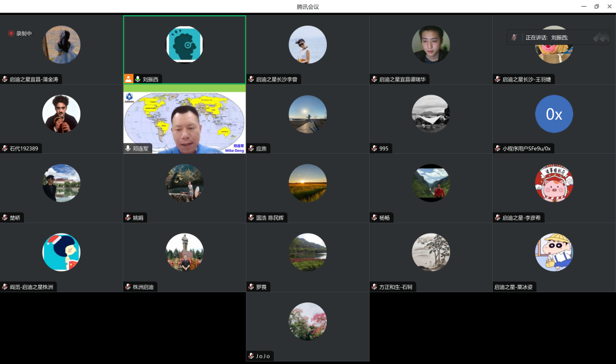
Task: Click the 石代192389 participant avatar
Action: click(61, 114)
